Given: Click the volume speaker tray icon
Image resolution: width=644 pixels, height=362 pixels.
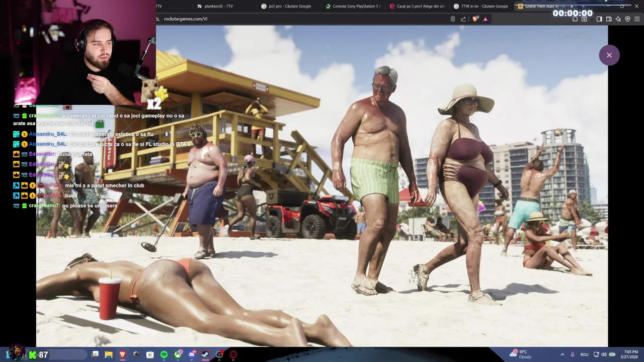Looking at the screenshot, I should pos(604,354).
